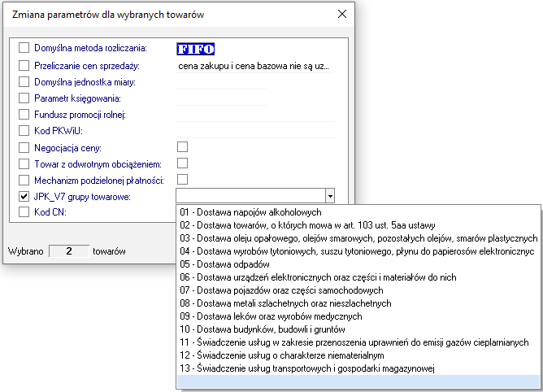The height and width of the screenshot is (392, 543).
Task: Close the Zmiana parametrów dialog window
Action: tap(343, 14)
